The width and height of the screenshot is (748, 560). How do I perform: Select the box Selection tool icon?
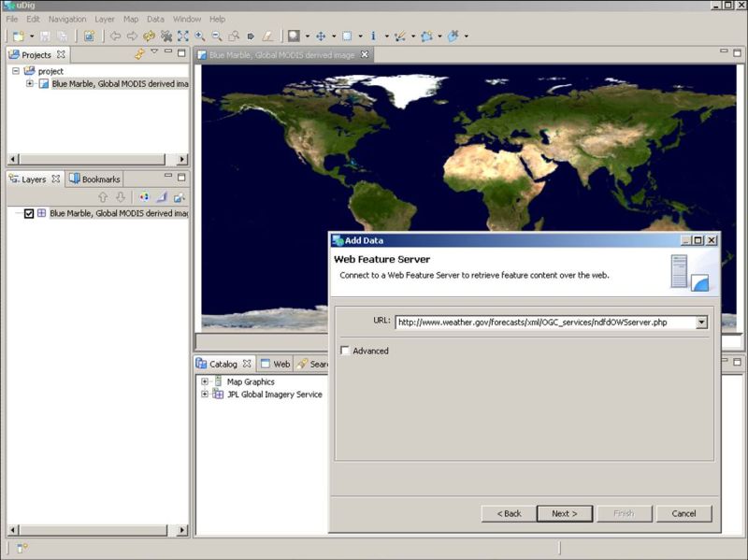tap(347, 36)
